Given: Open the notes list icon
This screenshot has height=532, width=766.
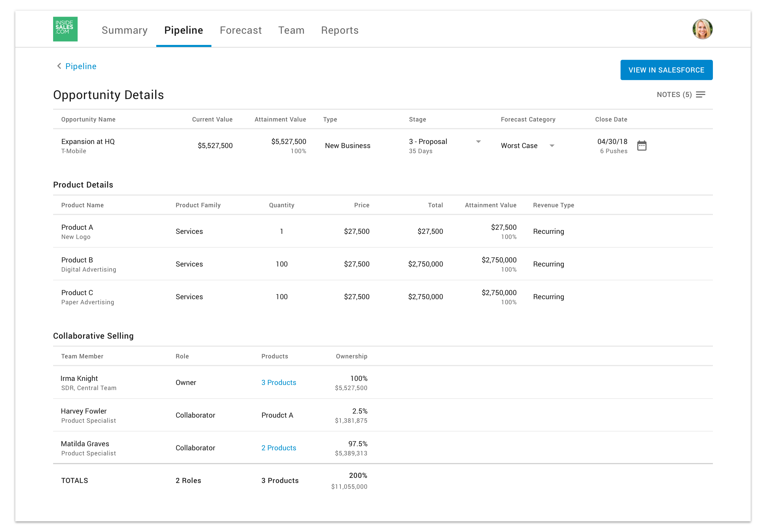Looking at the screenshot, I should (700, 95).
